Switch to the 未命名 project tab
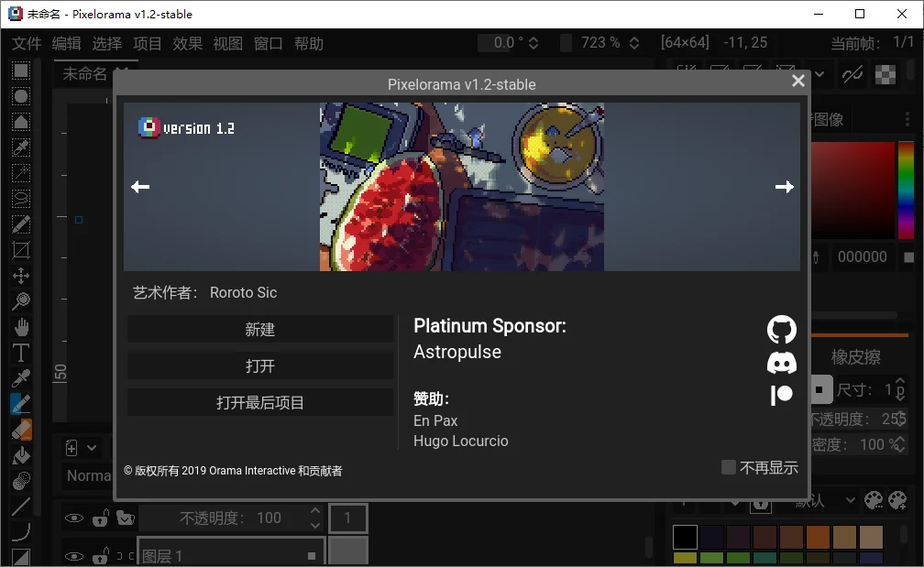Screen dimensions: 924x567 coord(85,73)
